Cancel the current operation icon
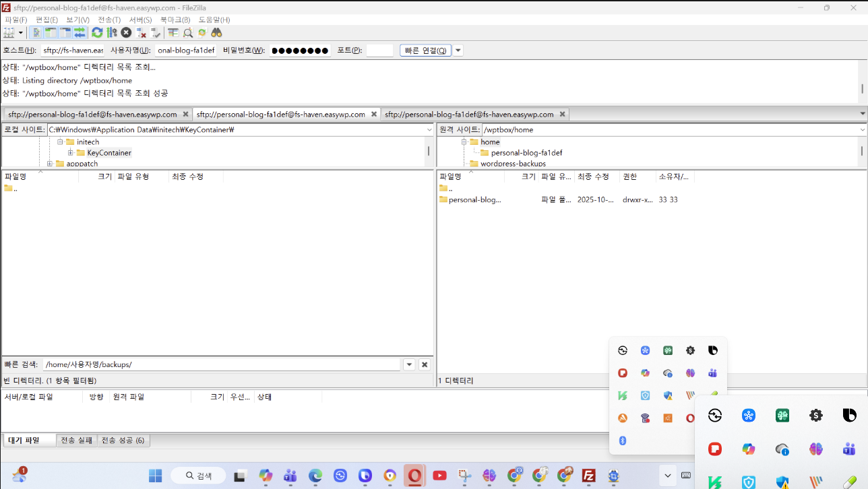This screenshot has width=868, height=489. click(x=126, y=32)
